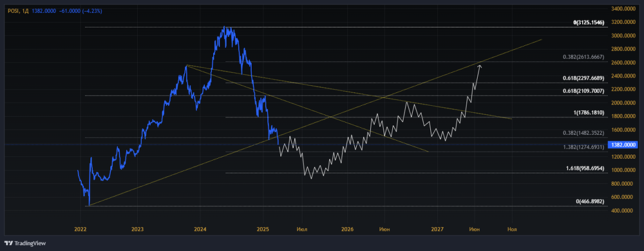Click the 2026 time axis label
Screen dimensions: 644x251
[x=347, y=228]
